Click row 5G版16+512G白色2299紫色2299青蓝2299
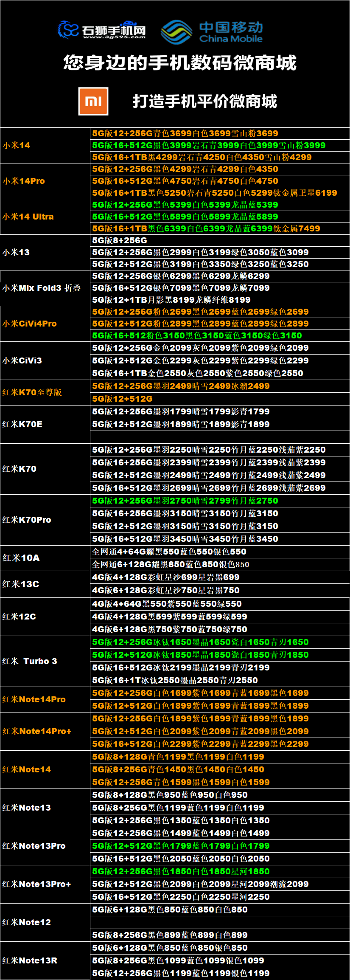 220,744
